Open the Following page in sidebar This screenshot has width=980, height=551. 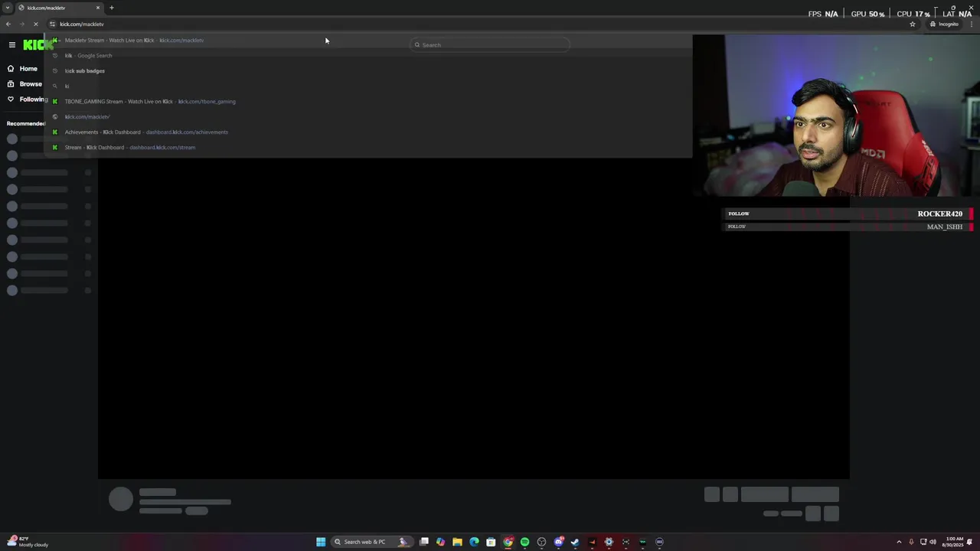tap(26, 99)
